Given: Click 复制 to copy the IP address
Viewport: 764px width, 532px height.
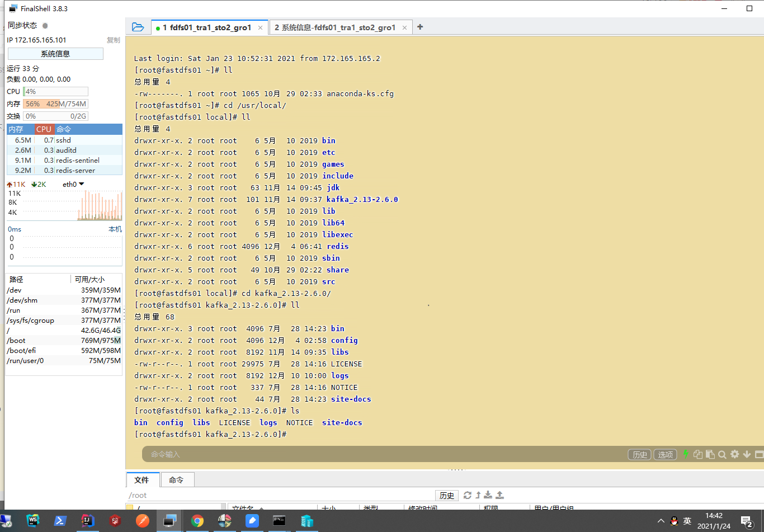Looking at the screenshot, I should click(114, 40).
